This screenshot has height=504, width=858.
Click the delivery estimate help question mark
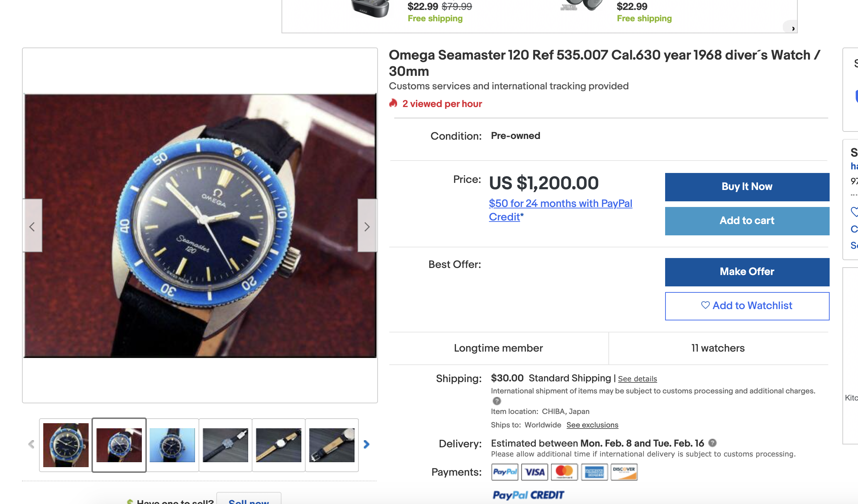point(712,443)
